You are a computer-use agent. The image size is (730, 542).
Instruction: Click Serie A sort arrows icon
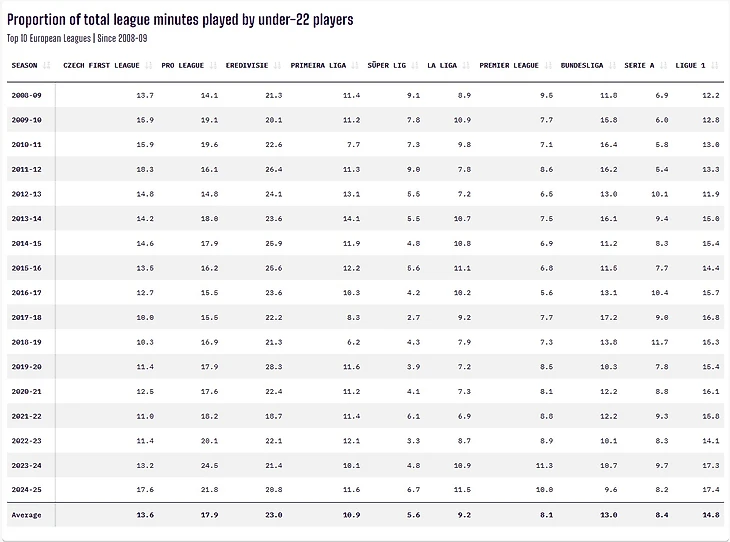tap(663, 66)
